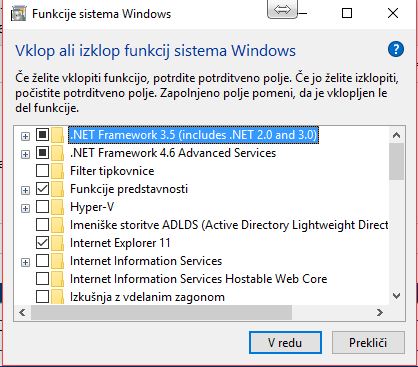Screen dimensions: 418x367
Task: Click the folder icon beside Hyper-V
Action: tap(57, 207)
